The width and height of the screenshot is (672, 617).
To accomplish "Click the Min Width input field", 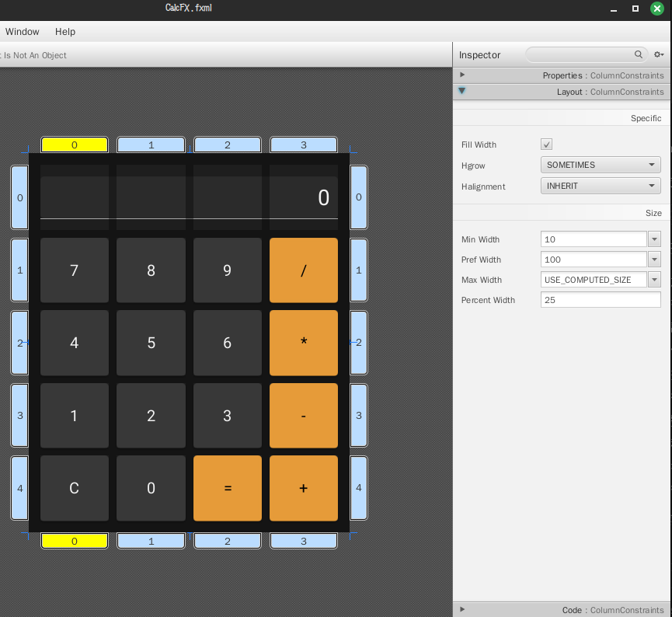I will pyautogui.click(x=594, y=239).
